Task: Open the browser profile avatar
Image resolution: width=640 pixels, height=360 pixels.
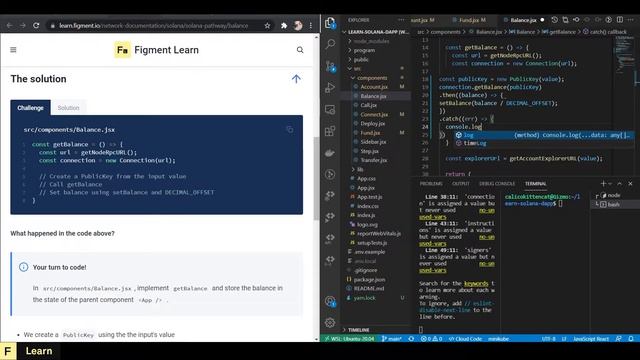Action: coord(298,25)
